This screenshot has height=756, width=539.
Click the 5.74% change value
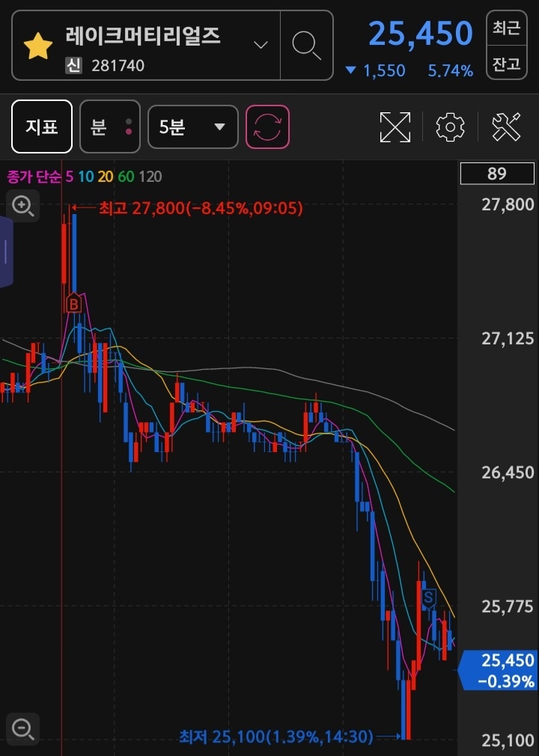(x=451, y=71)
